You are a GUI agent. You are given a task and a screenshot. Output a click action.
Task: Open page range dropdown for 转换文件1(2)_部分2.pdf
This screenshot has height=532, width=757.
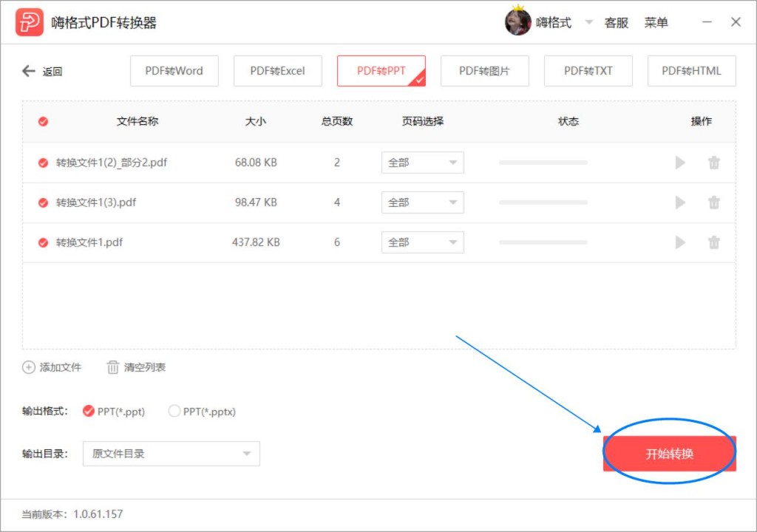click(x=422, y=163)
